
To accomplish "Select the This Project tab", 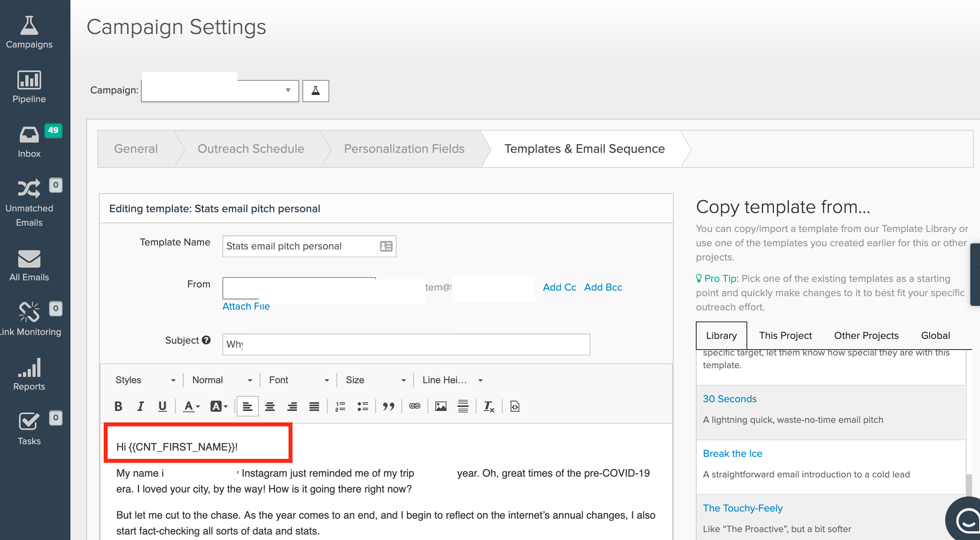I will [x=785, y=335].
